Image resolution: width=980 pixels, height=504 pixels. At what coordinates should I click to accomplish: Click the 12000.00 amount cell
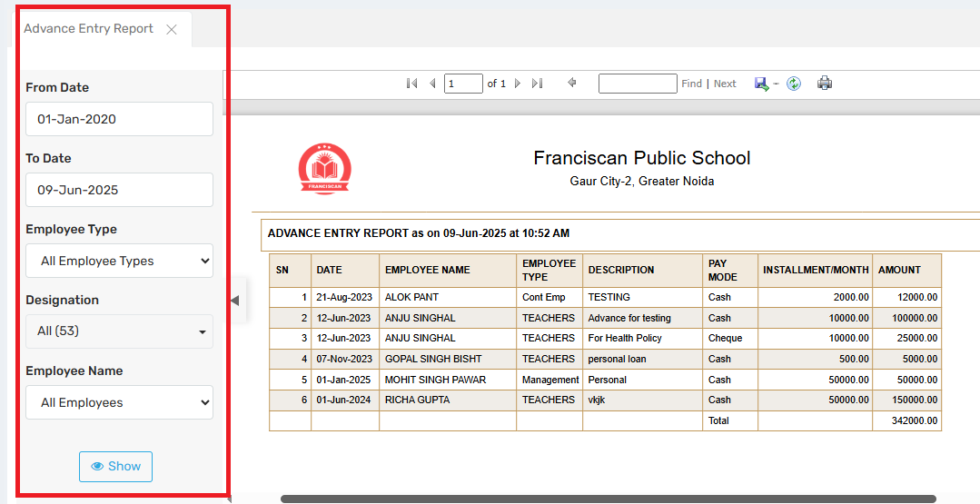pos(906,297)
